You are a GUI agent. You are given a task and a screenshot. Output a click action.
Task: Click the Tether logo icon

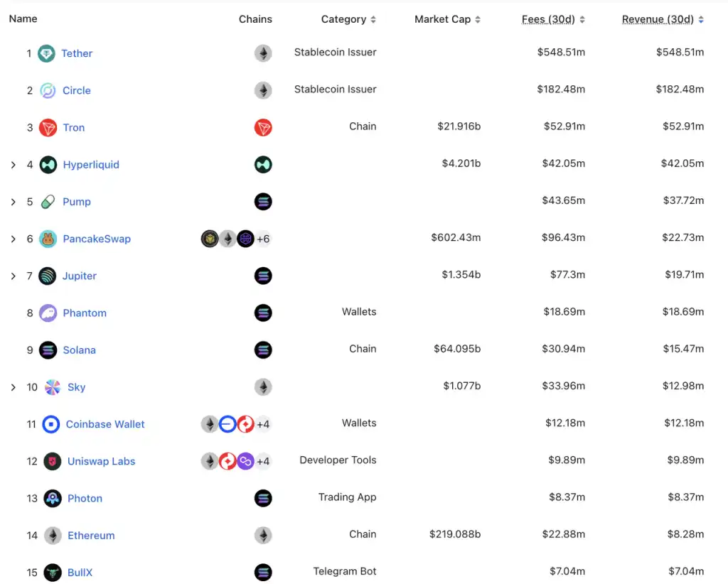click(46, 53)
